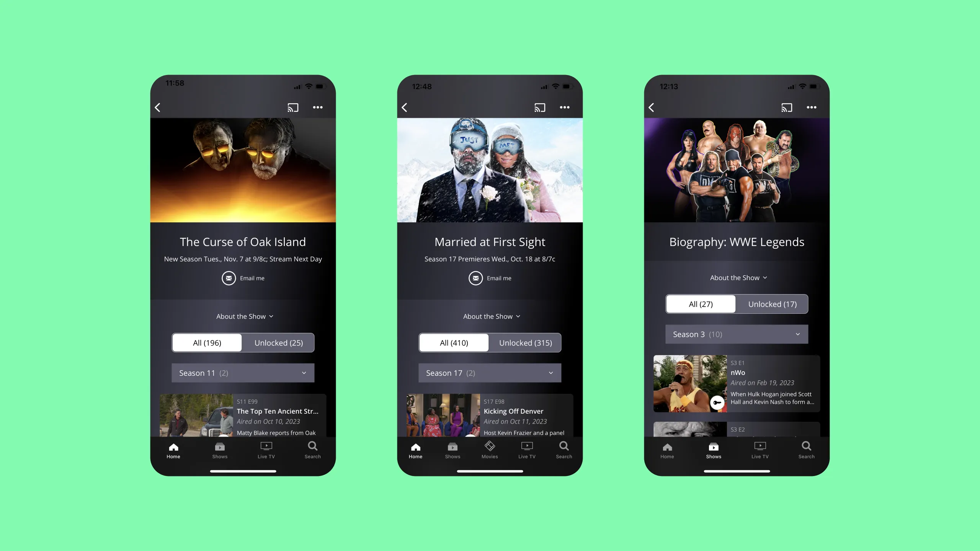Screen dimensions: 980x551
Task: Click the back arrow on The Curse of Oak Island
Action: (157, 108)
